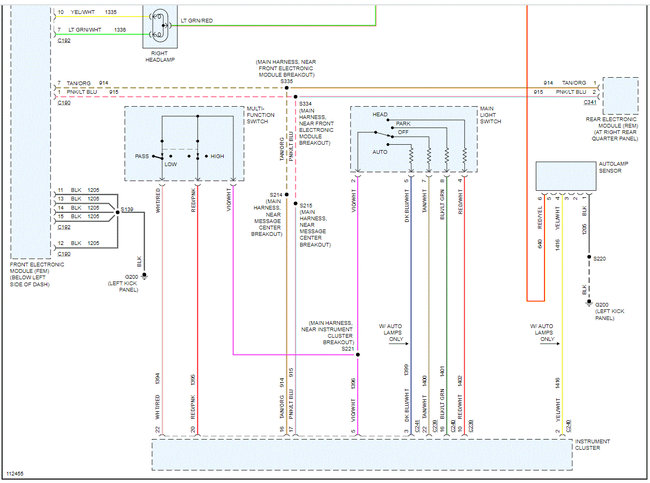Select the AUTOLAMP SENSOR label
This screenshot has height=483, width=650.
tap(613, 167)
